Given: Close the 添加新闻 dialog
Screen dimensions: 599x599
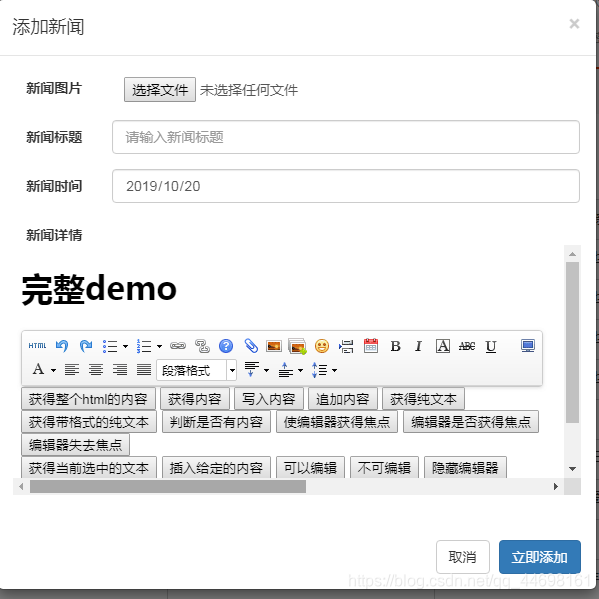Looking at the screenshot, I should point(574,24).
